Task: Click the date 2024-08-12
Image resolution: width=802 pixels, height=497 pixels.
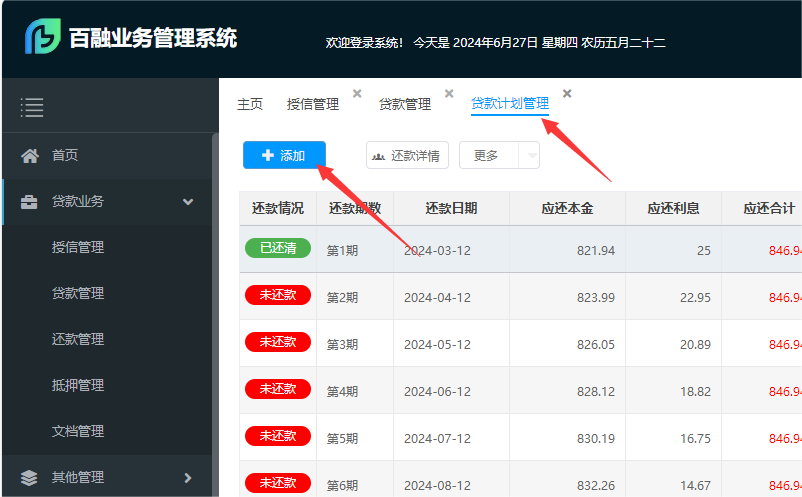Action: 437,485
